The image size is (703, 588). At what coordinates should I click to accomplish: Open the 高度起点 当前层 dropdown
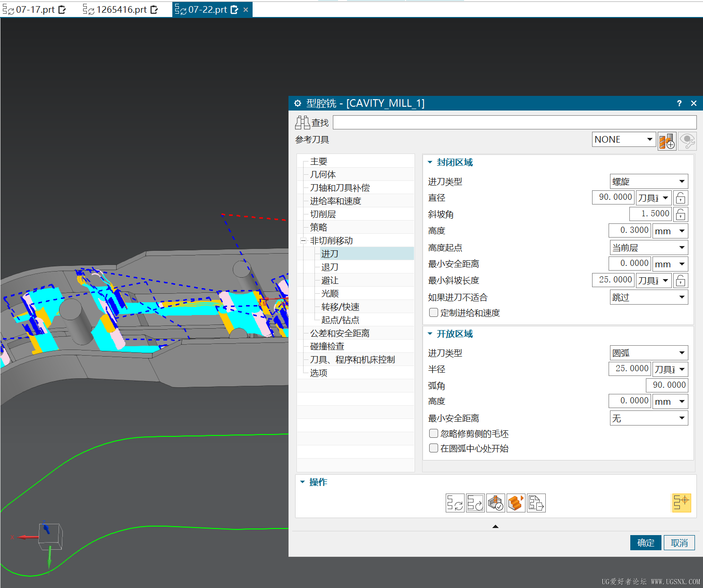pyautogui.click(x=649, y=247)
